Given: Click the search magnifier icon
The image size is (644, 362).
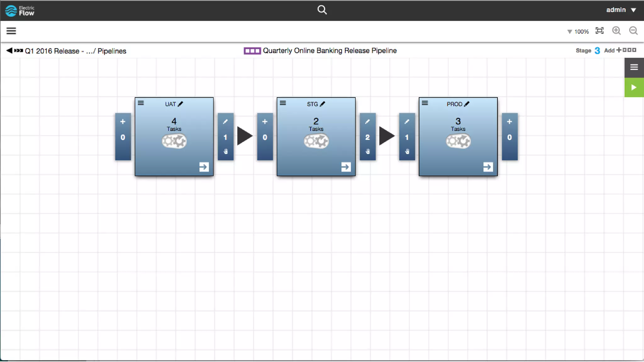Looking at the screenshot, I should click(x=322, y=10).
